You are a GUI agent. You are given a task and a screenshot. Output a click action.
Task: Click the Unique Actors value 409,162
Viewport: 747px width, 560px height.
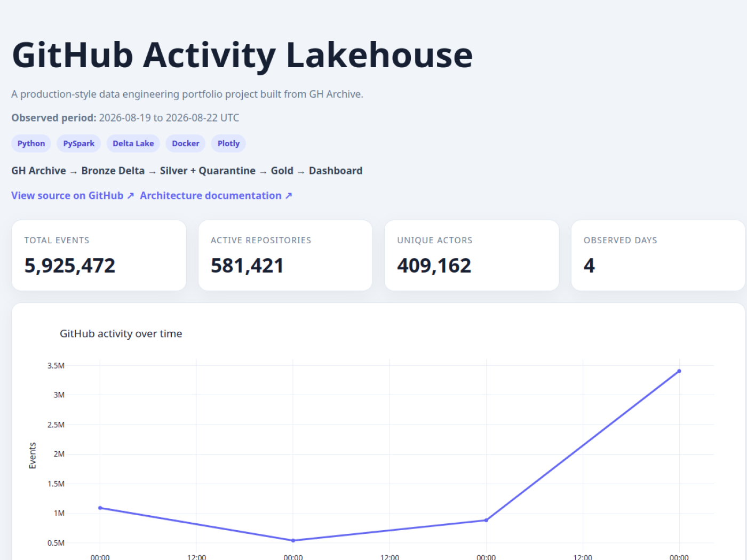[x=434, y=266]
